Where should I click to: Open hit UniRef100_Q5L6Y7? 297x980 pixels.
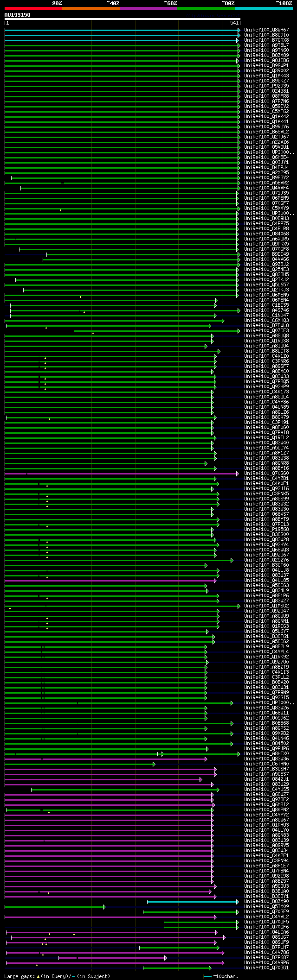[x=266, y=631]
